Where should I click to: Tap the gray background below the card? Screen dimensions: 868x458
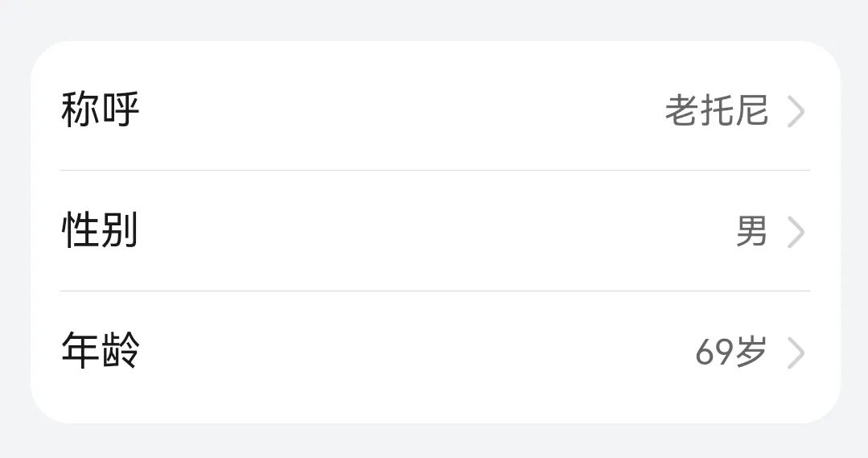pos(434,441)
